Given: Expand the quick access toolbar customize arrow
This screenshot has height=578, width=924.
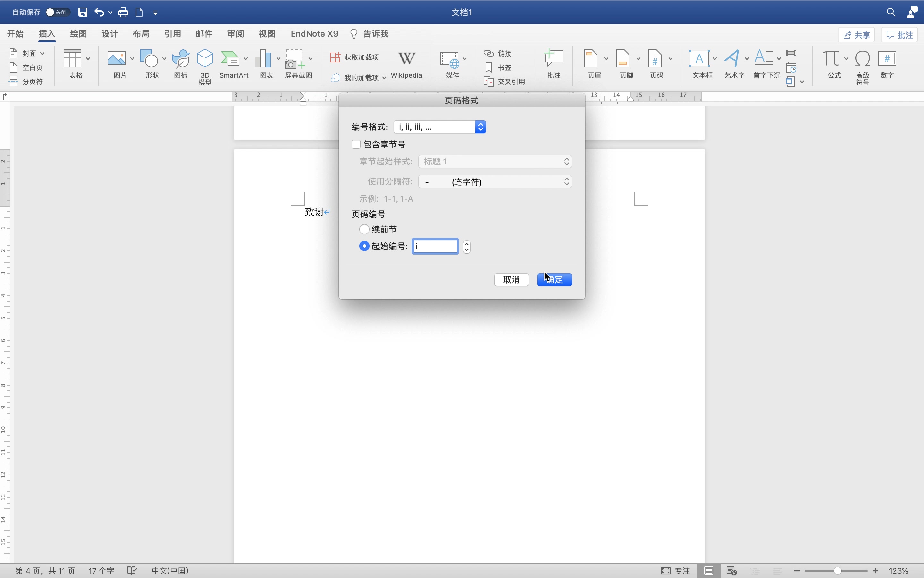Looking at the screenshot, I should tap(155, 13).
